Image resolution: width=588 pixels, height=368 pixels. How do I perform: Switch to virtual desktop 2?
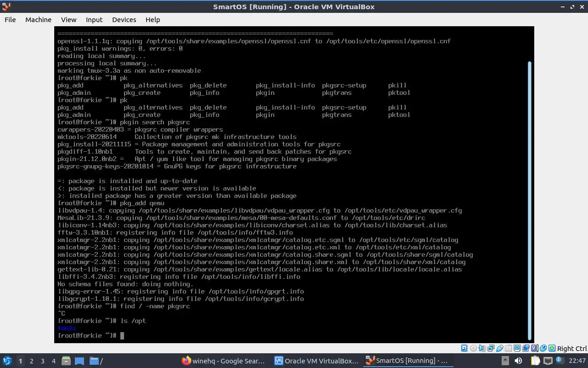coord(31,361)
